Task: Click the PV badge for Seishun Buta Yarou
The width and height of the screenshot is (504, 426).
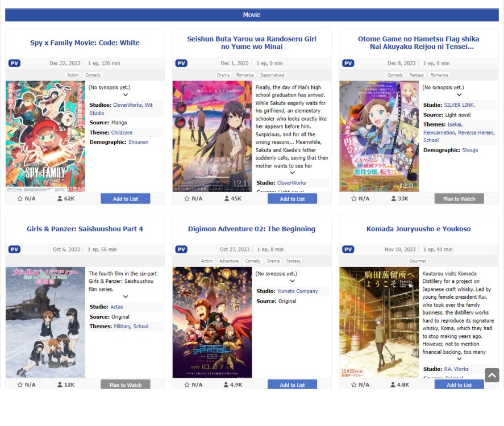Action: click(x=181, y=63)
